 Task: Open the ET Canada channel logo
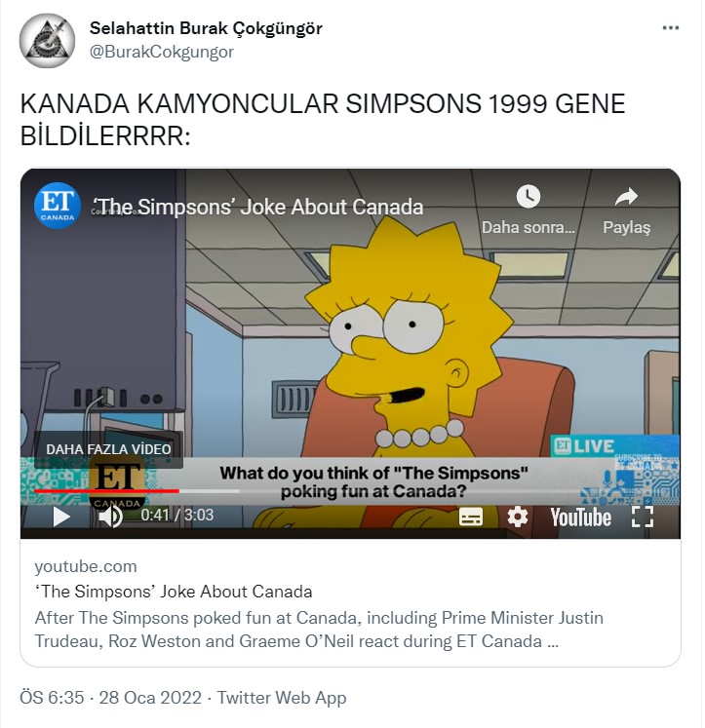pos(58,206)
